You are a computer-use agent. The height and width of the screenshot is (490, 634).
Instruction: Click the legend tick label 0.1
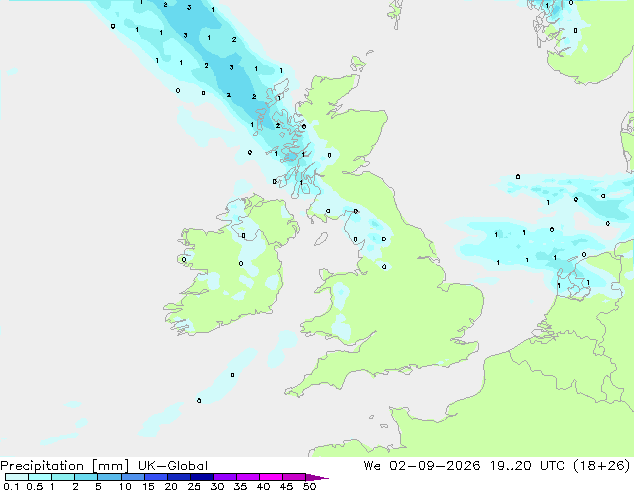coord(11,486)
